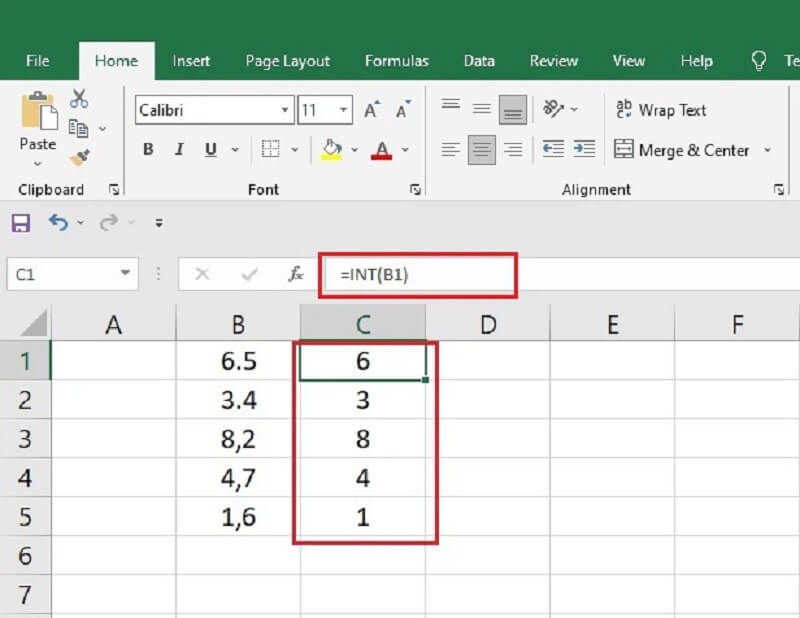Open the Tell Me lightbulb search

pos(759,61)
